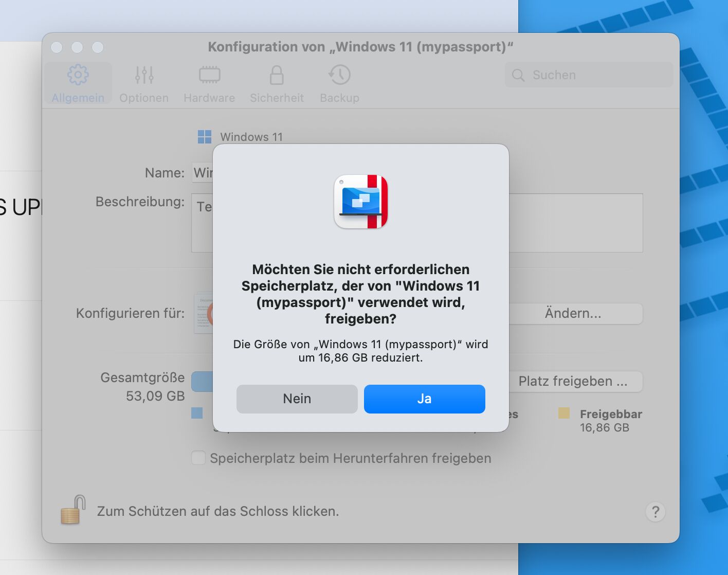Screen dimensions: 728x575
Task: Click the Freigebbar 16,86 GB value
Action: click(x=605, y=428)
